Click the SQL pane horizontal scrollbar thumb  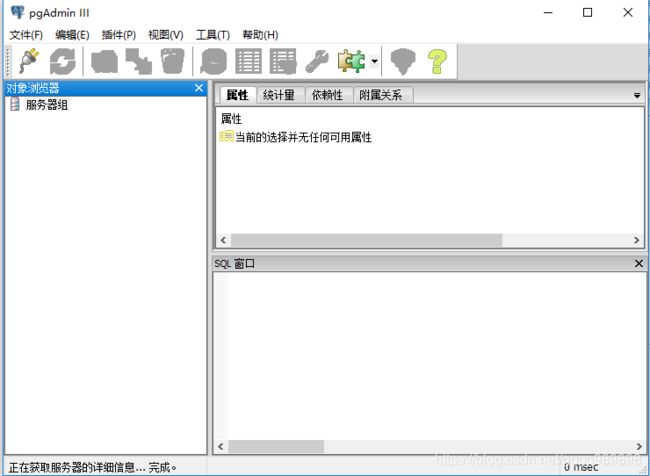pos(276,447)
